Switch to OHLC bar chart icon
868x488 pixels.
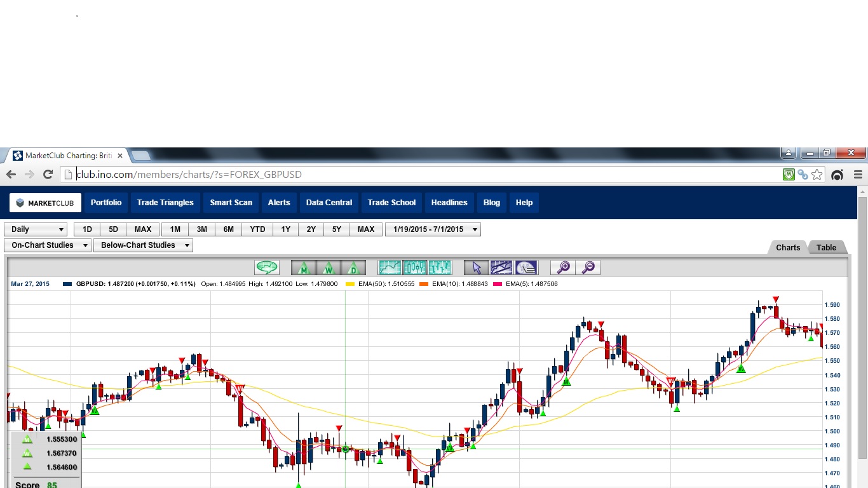tap(439, 268)
